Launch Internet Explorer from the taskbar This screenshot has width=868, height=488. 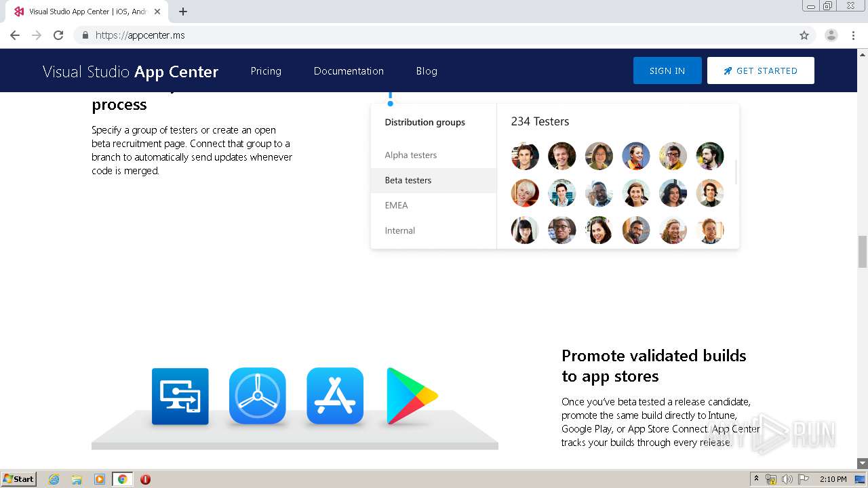[54, 479]
